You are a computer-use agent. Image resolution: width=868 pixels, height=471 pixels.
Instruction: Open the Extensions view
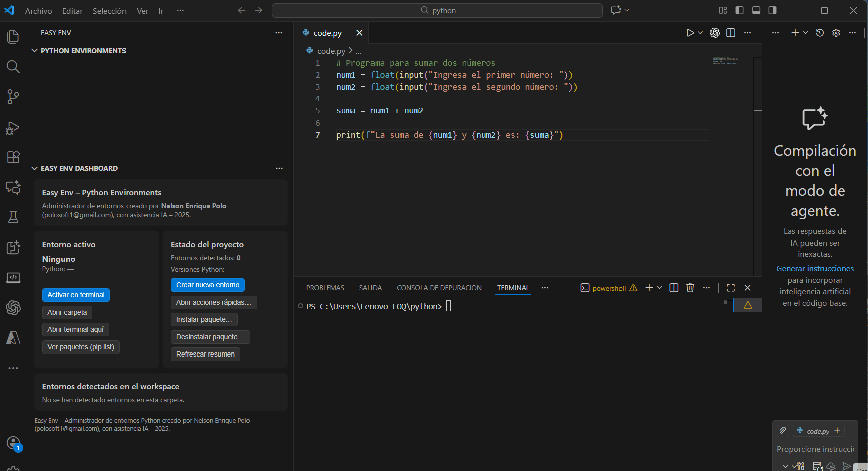(13, 157)
